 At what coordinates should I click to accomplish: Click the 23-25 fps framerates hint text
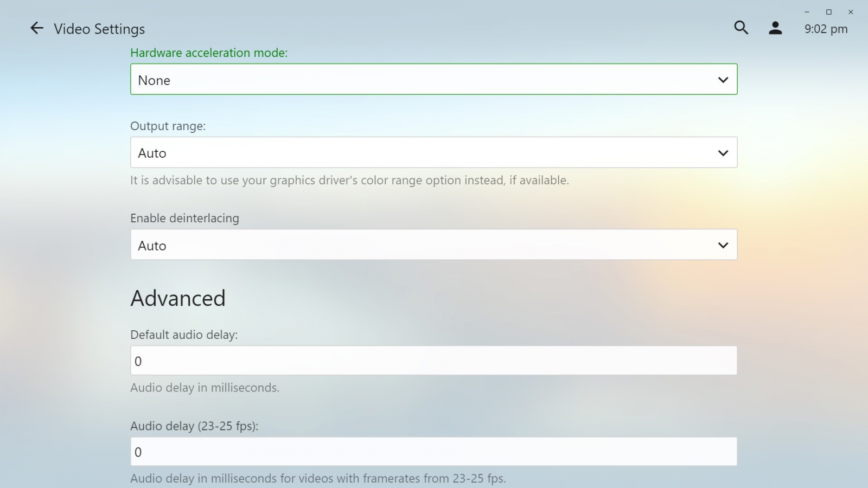point(318,478)
